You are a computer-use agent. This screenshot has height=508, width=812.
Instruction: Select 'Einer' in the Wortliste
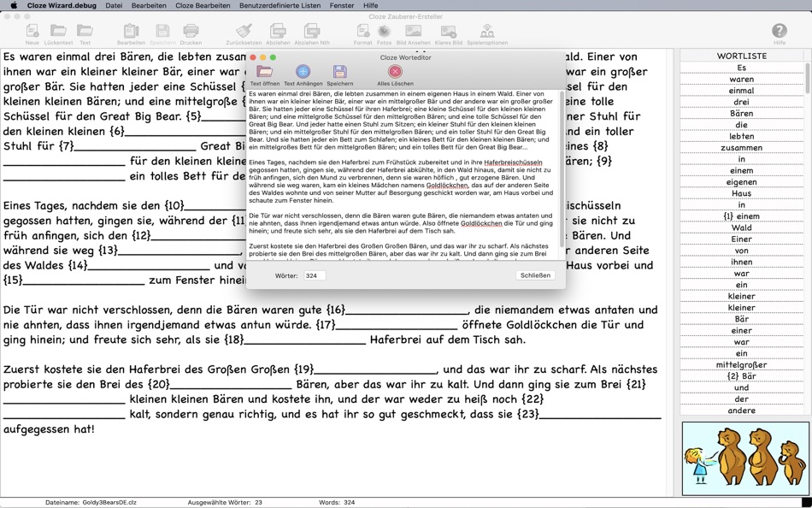point(742,239)
